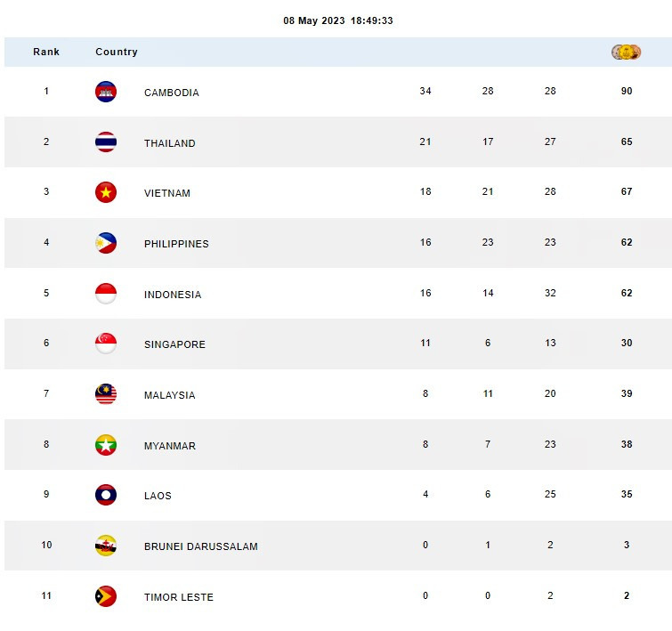Select the Country column header

[117, 52]
